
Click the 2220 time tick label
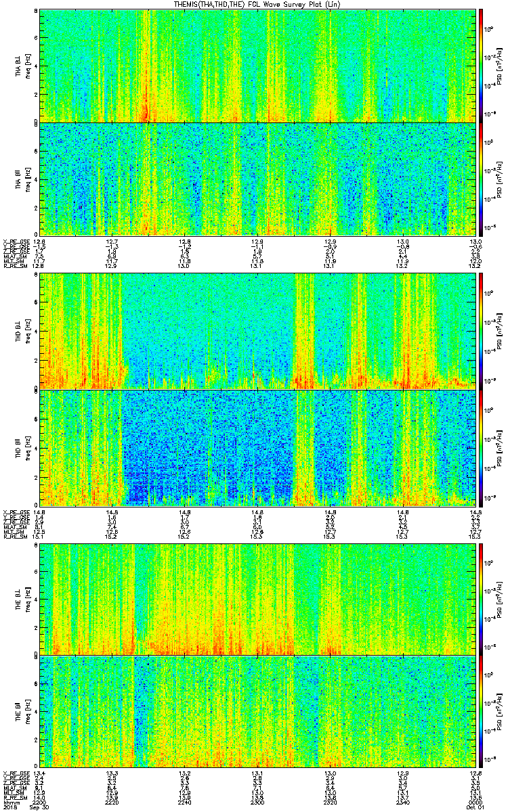point(112,802)
